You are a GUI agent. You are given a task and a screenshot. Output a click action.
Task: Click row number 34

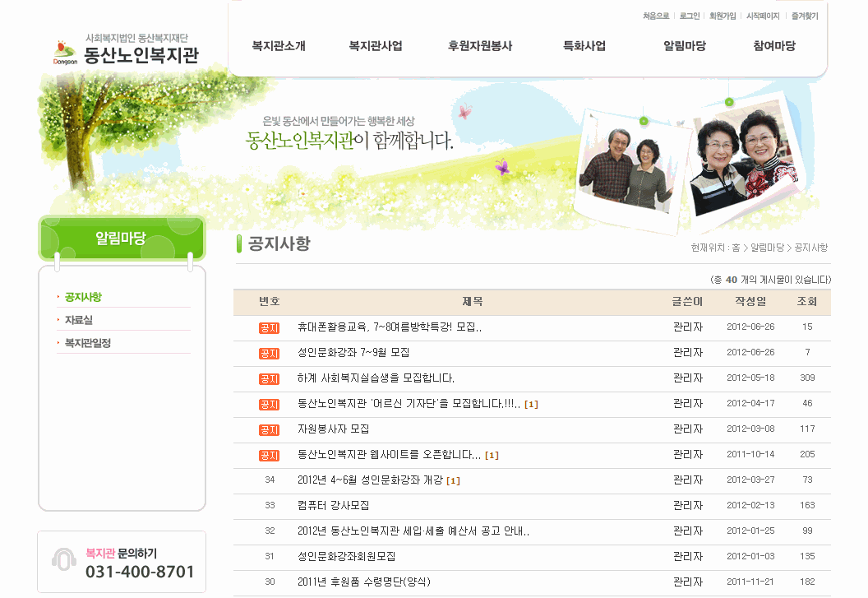coord(270,480)
